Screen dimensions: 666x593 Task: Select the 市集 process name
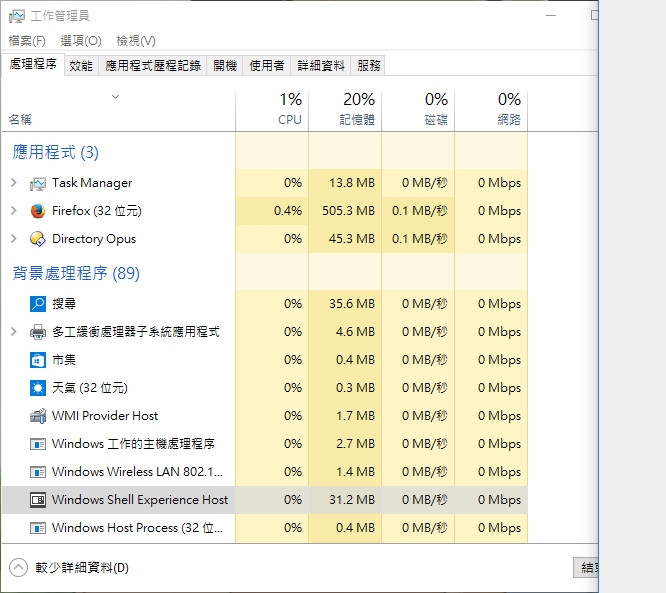pyautogui.click(x=64, y=360)
